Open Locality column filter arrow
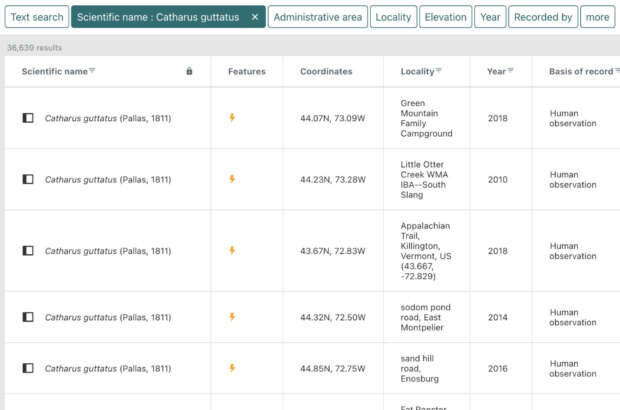This screenshot has width=620, height=410. pos(439,71)
